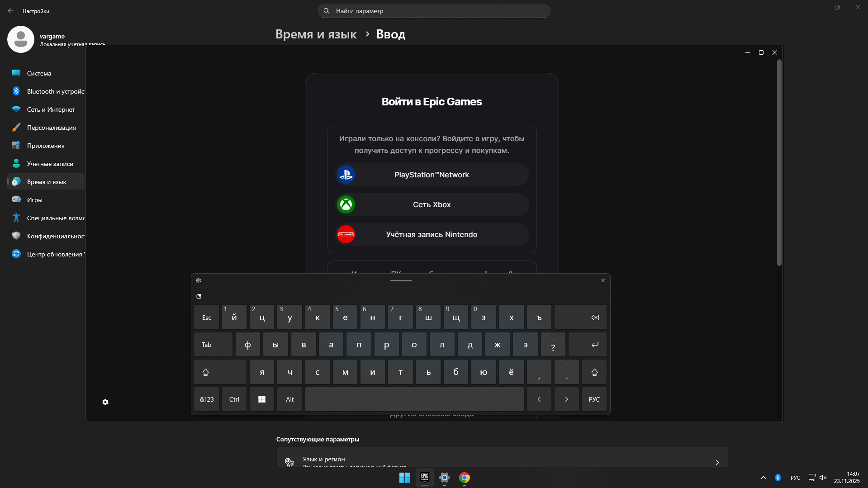Image resolution: width=868 pixels, height=488 pixels.
Task: Click РУС language indicator in taskbar
Action: coord(795,478)
